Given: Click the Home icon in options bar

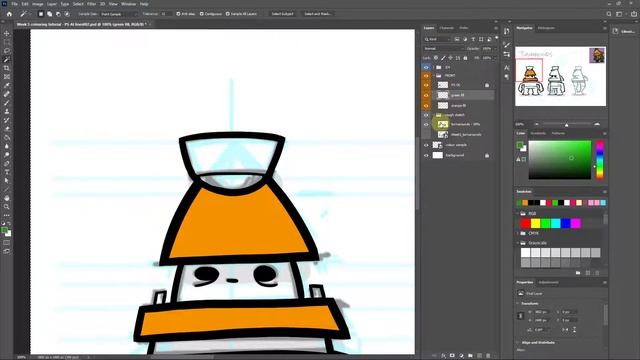Looking at the screenshot, I should click(x=9, y=14).
